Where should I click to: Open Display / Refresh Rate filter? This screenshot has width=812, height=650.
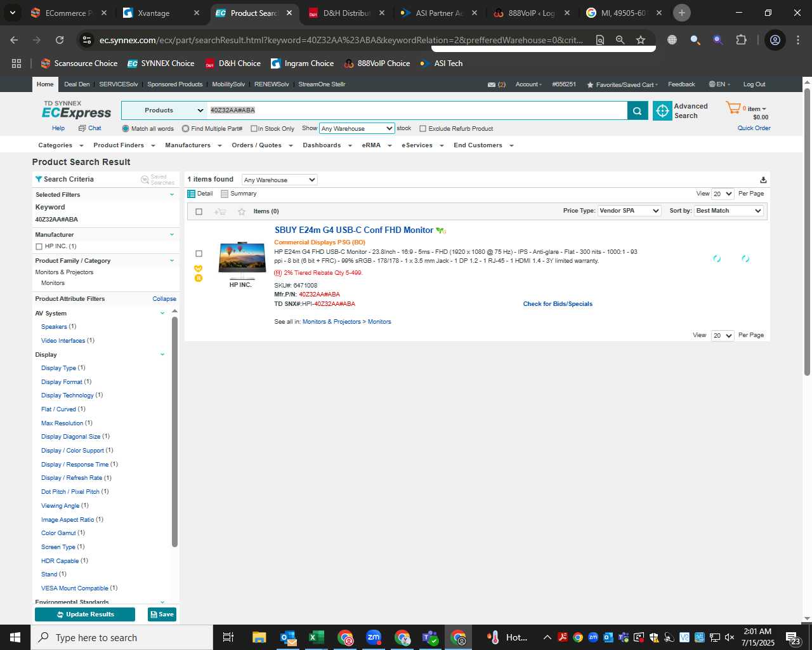tap(72, 478)
